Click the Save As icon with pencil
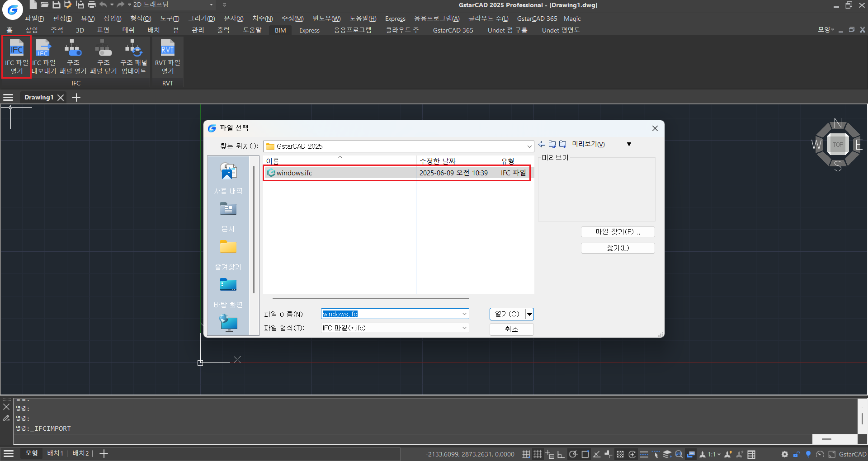868x461 pixels. click(x=68, y=5)
